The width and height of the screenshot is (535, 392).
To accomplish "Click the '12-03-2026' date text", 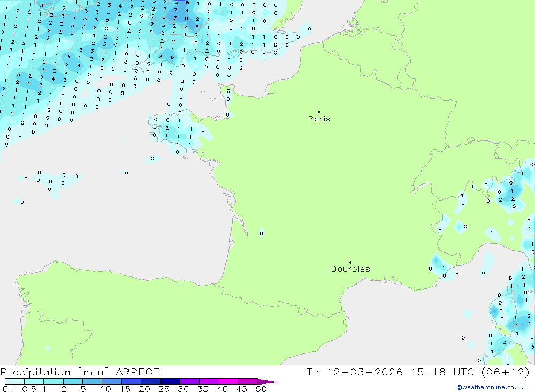I will [x=365, y=372].
